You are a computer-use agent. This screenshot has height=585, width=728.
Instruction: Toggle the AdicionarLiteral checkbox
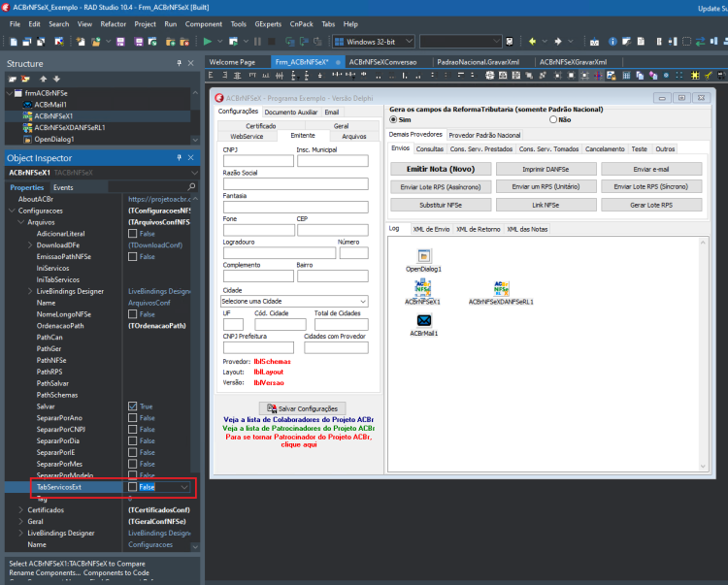click(x=132, y=234)
